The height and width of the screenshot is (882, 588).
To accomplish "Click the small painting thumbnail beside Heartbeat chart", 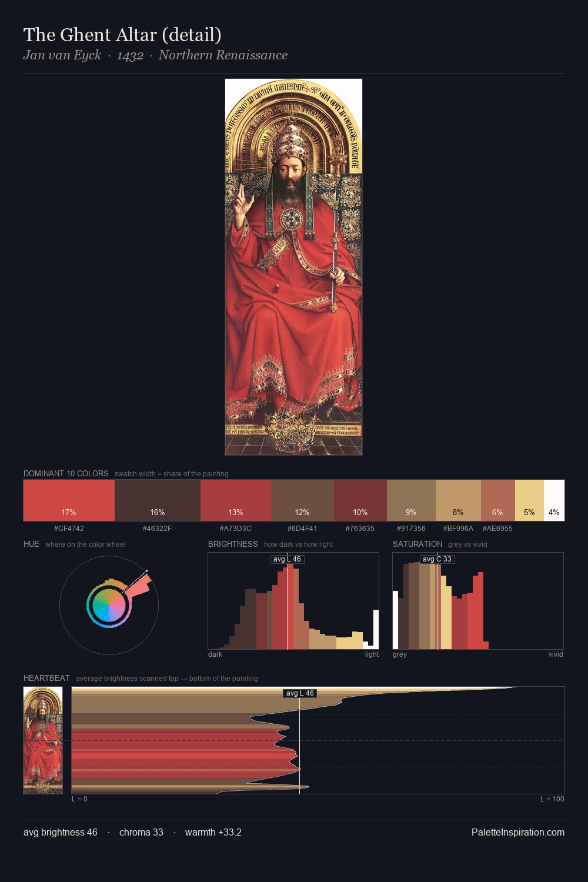I will [x=43, y=740].
